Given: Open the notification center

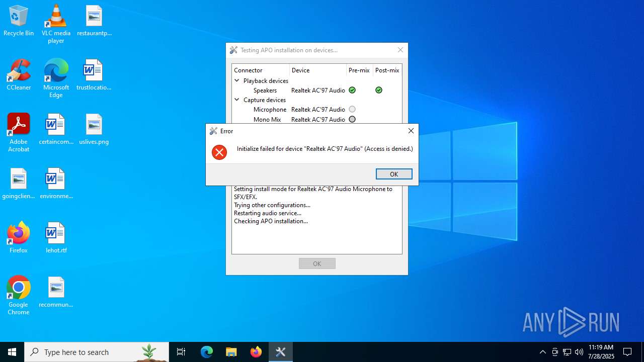Looking at the screenshot, I should coord(627,352).
